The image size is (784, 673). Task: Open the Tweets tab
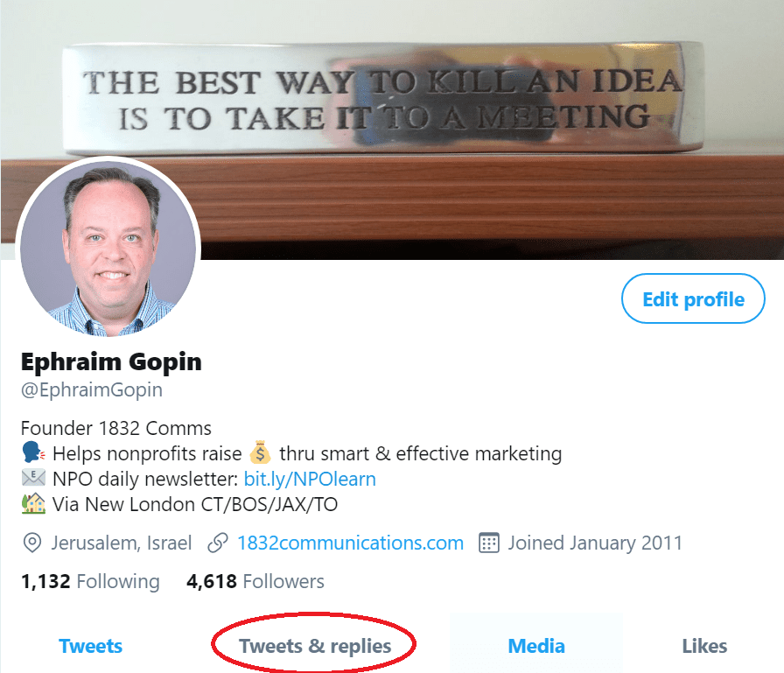[x=90, y=646]
